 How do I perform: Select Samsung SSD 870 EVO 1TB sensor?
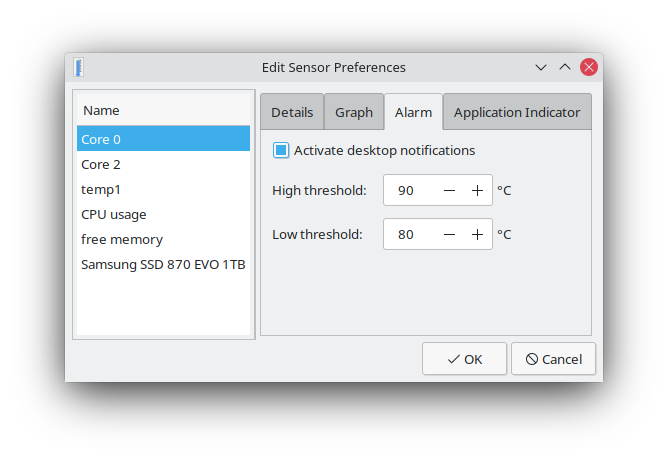click(x=163, y=264)
